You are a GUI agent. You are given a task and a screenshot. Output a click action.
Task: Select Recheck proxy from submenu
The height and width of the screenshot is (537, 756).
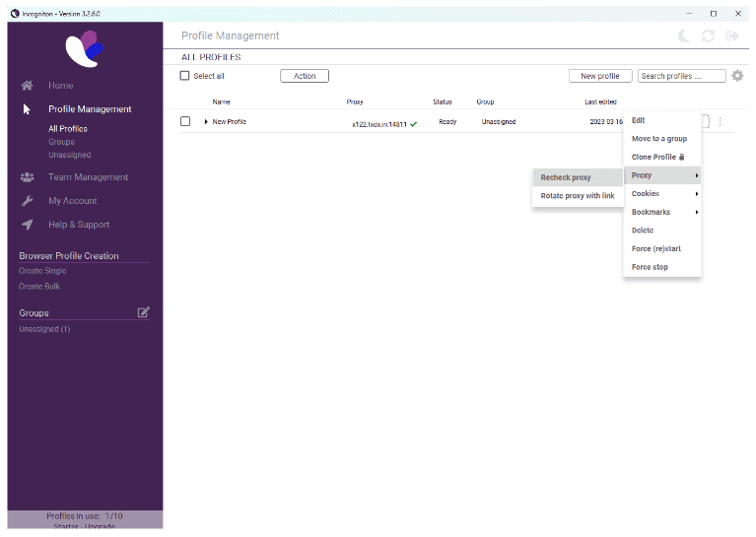[x=566, y=177]
